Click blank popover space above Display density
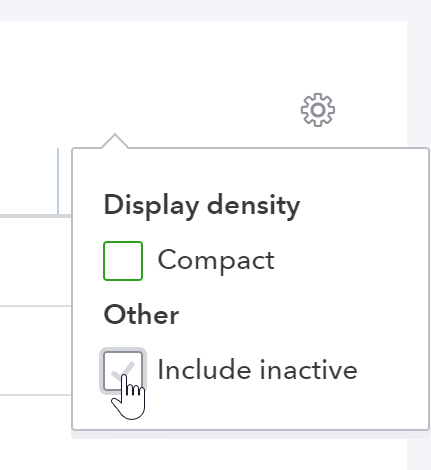 click(x=250, y=170)
